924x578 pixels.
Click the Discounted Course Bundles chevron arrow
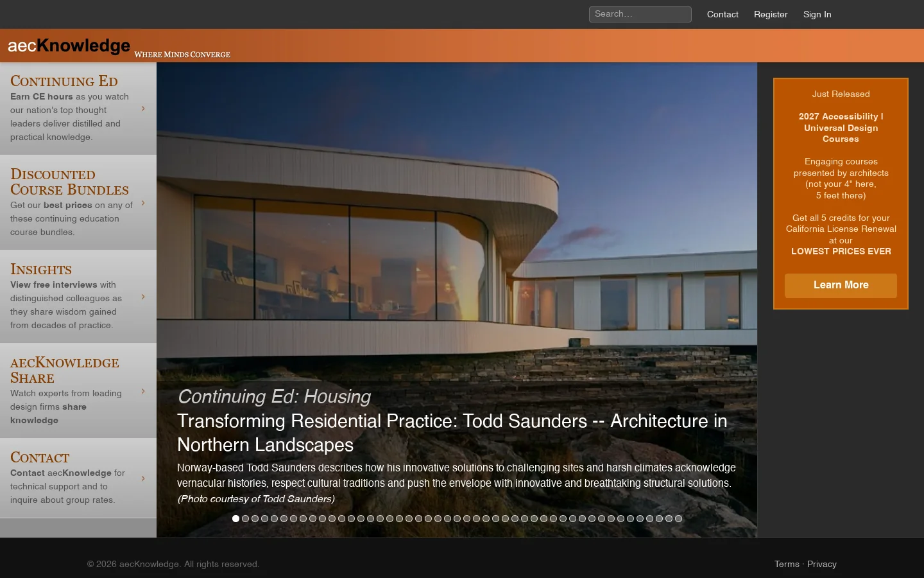pyautogui.click(x=143, y=203)
